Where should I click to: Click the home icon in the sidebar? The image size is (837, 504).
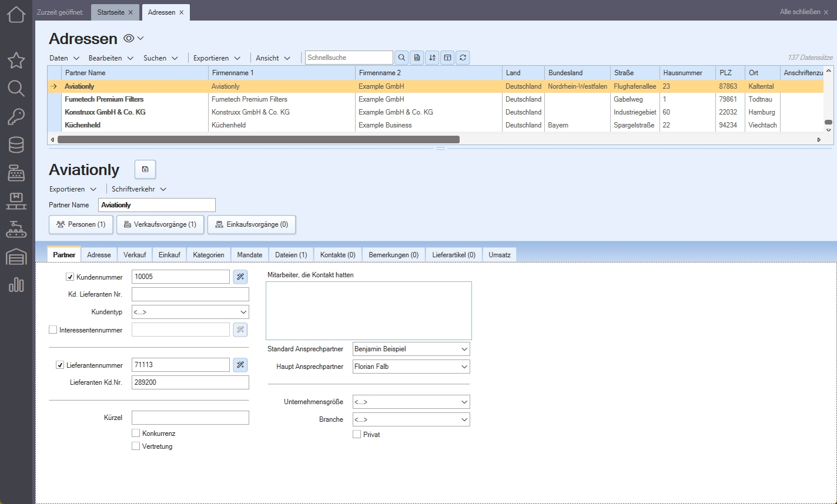point(16,14)
